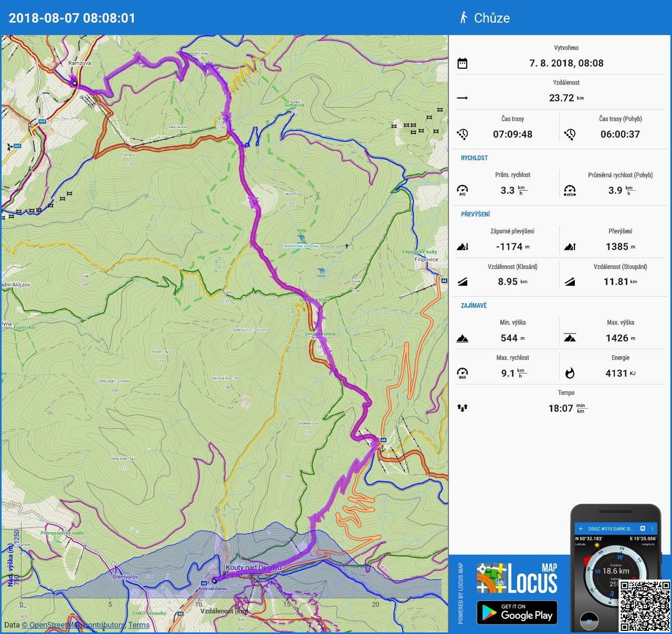Viewport: 672px width, 634px height.
Task: Open the map Terms link
Action: click(x=139, y=625)
